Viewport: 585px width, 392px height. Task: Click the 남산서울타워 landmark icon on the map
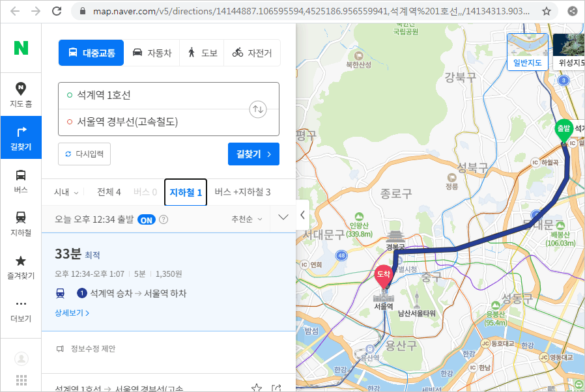click(x=417, y=300)
